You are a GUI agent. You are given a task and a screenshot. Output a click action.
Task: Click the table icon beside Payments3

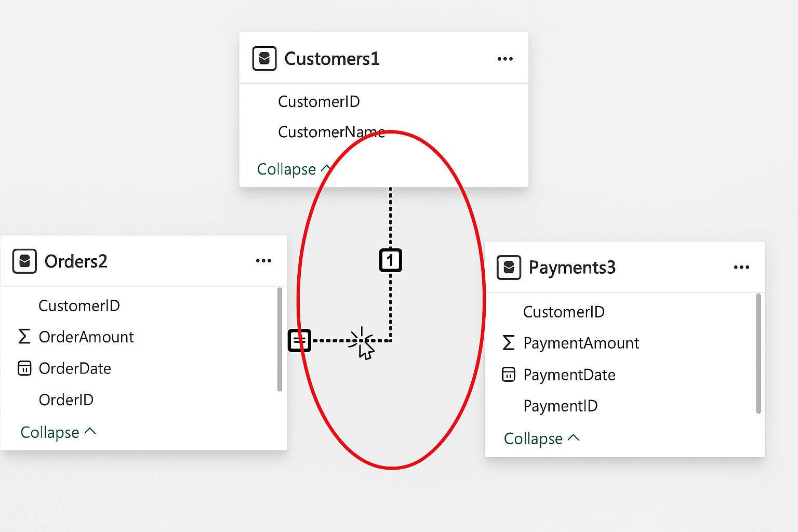click(x=509, y=268)
